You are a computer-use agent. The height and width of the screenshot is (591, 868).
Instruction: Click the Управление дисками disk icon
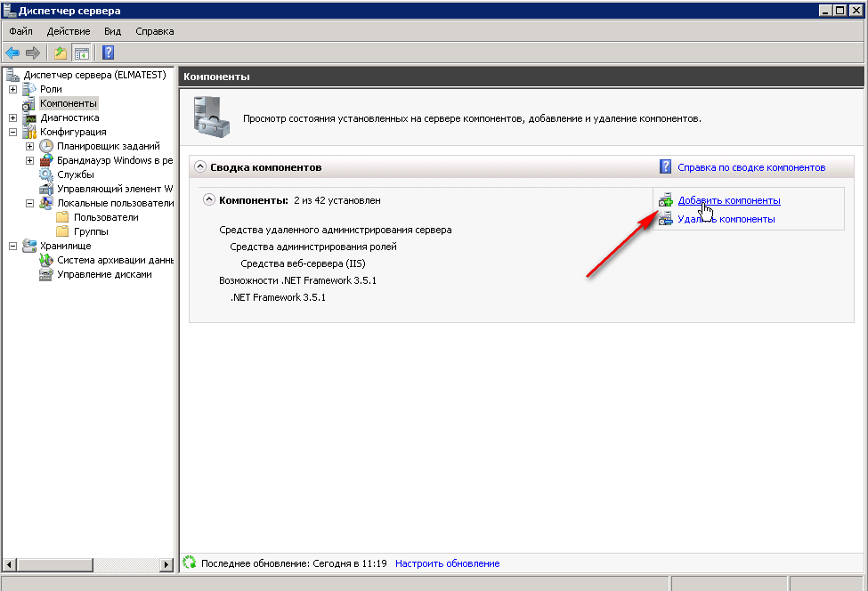click(46, 274)
